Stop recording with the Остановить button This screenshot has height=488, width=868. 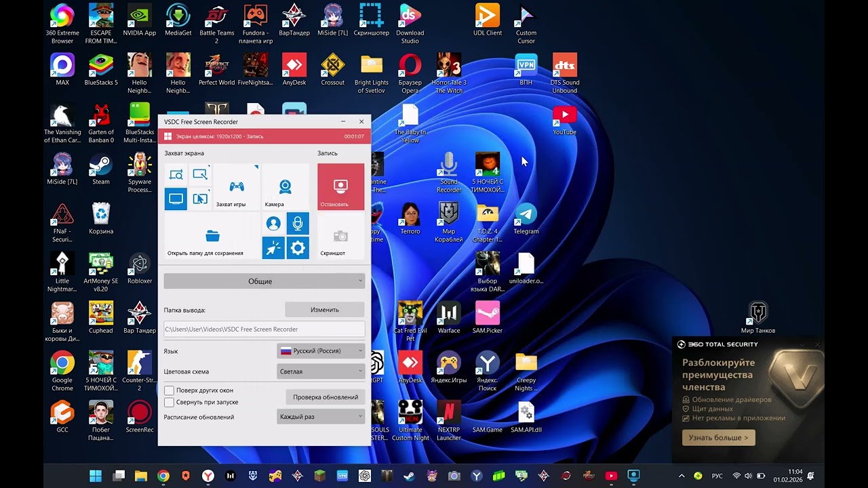(340, 187)
